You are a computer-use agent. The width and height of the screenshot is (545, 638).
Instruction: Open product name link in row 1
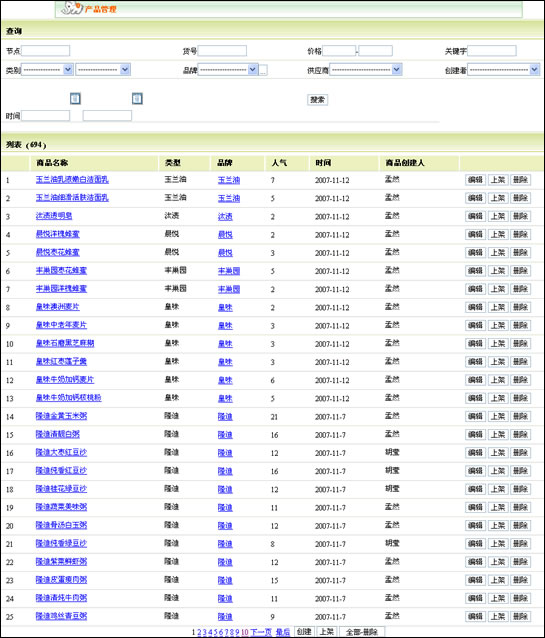point(72,179)
